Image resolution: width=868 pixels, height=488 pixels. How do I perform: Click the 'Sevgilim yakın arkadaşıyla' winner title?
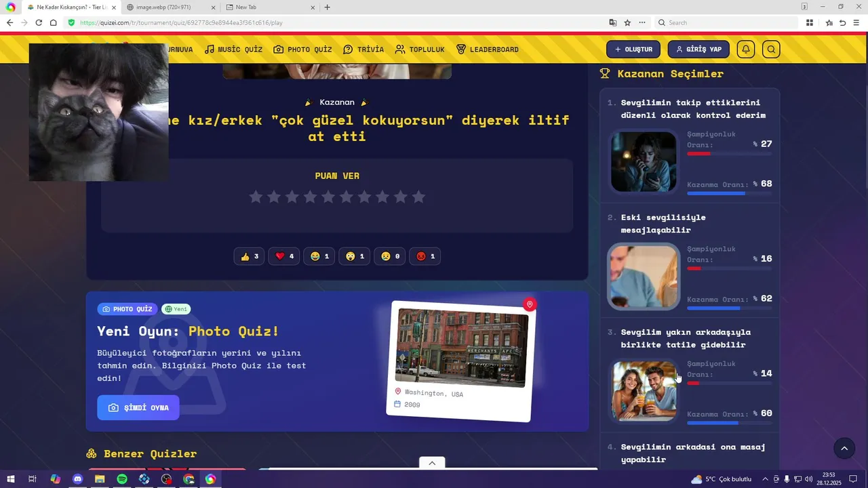point(686,338)
